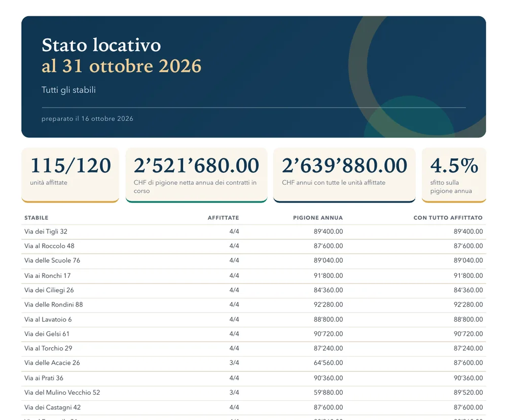Click the 4/4 value for Via dei Gelsi 61
Screen dimensions: 507x420
234,334
